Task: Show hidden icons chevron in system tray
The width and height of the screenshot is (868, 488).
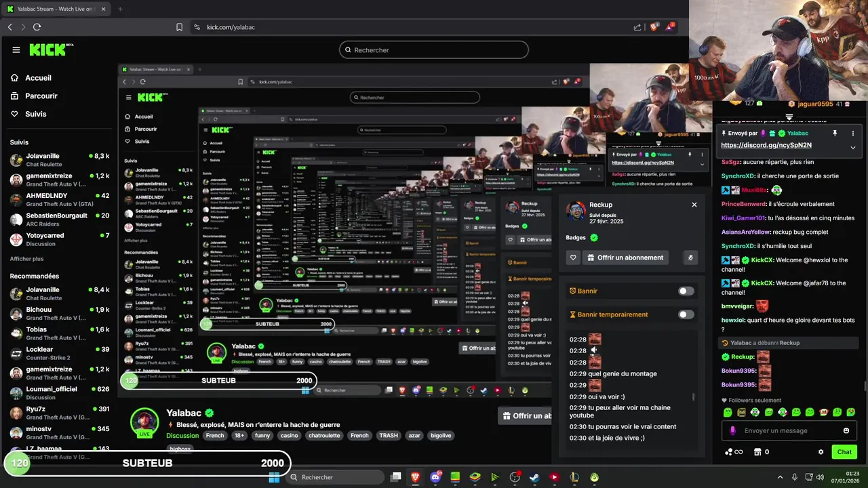Action: [x=780, y=477]
